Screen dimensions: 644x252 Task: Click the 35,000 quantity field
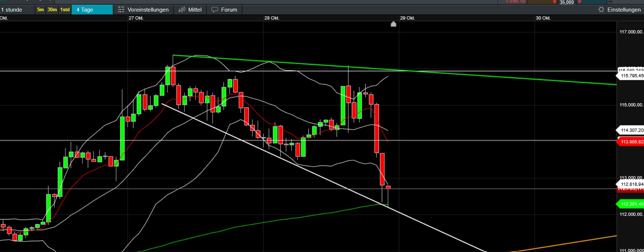click(567, 2)
